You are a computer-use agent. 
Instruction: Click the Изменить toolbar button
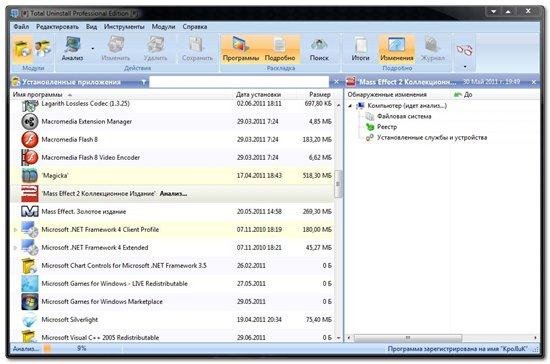pyautogui.click(x=116, y=49)
